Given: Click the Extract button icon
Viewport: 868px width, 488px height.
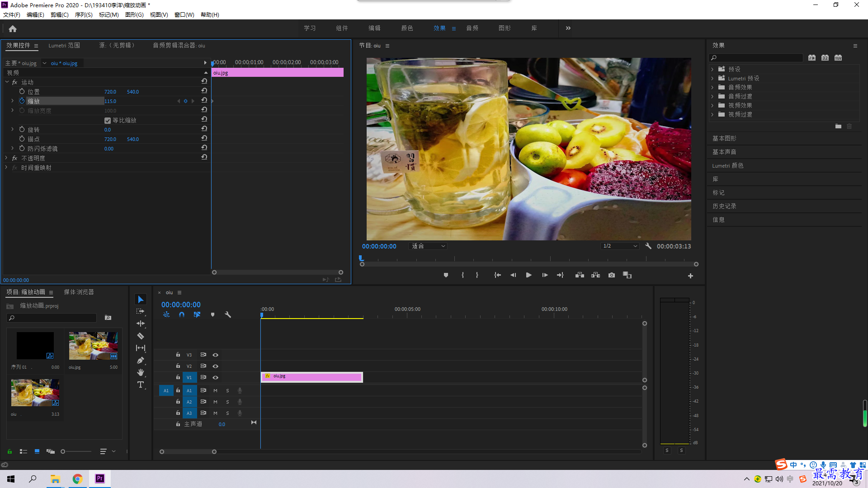Looking at the screenshot, I should point(595,275).
